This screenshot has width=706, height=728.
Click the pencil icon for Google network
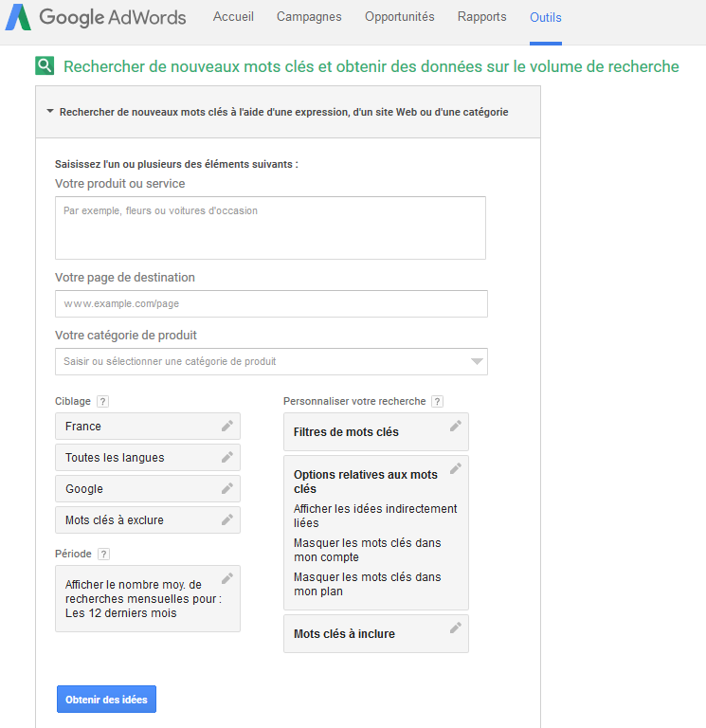(226, 489)
